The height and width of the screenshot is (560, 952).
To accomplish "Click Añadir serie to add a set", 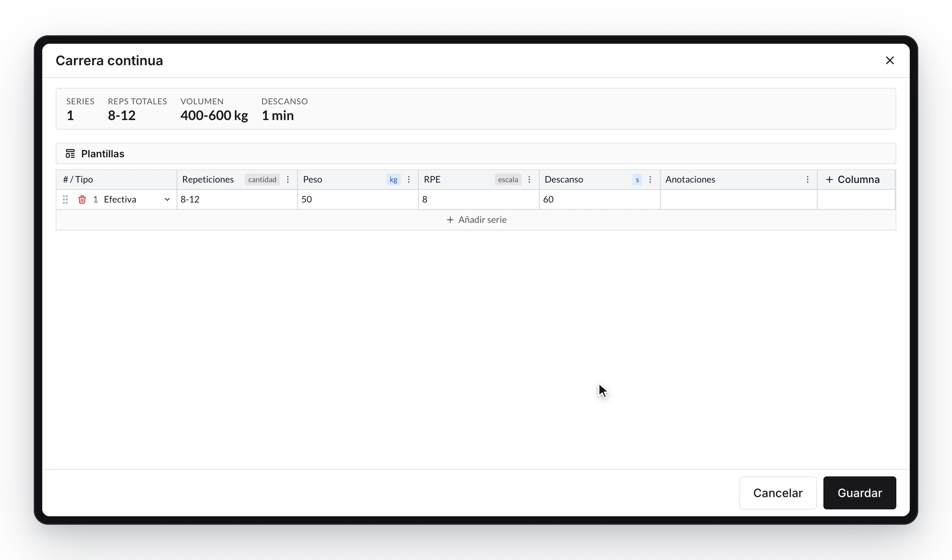I will point(476,220).
